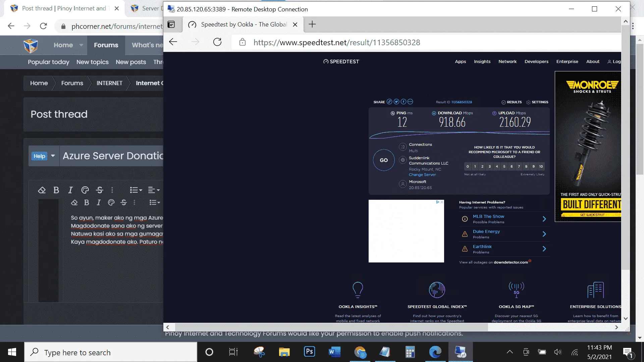Open the Ookla 5G Map icon
The height and width of the screenshot is (362, 644).
(516, 290)
